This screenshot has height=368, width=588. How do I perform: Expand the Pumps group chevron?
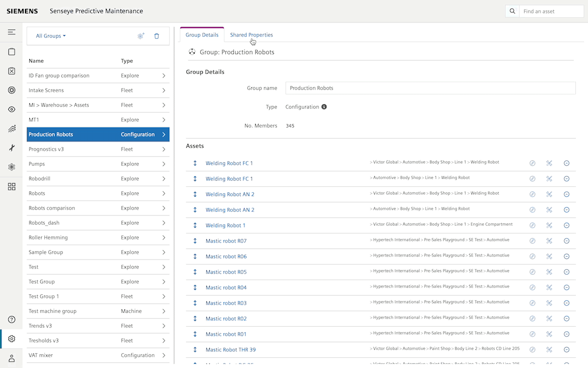coord(163,163)
